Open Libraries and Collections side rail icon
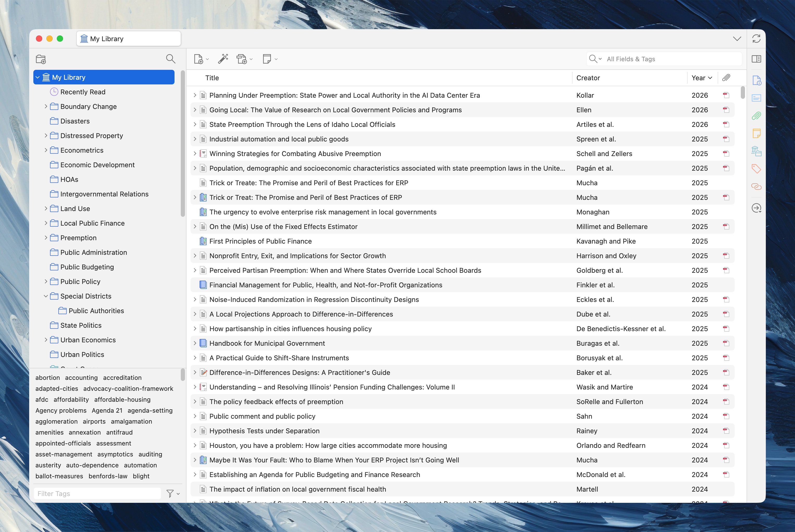 tap(756, 151)
